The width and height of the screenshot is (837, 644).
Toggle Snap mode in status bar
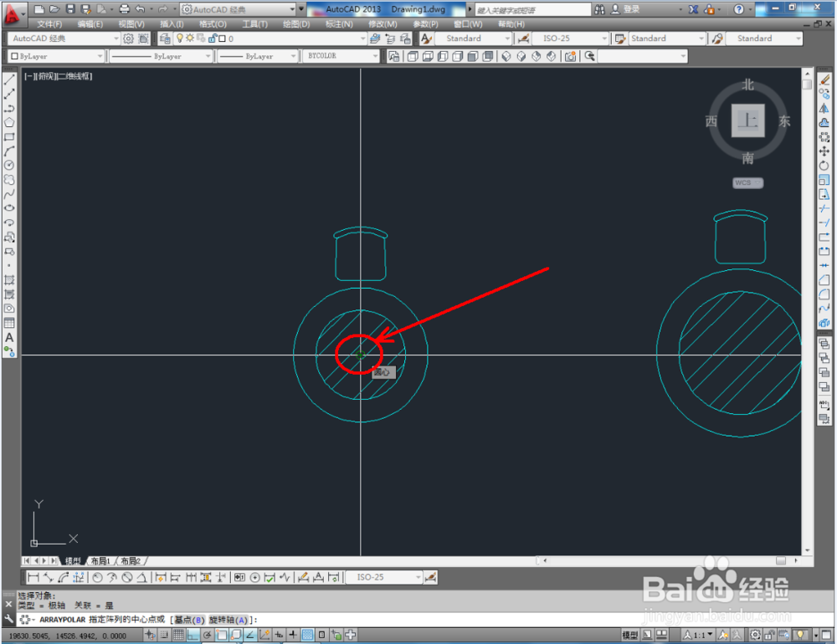[164, 635]
